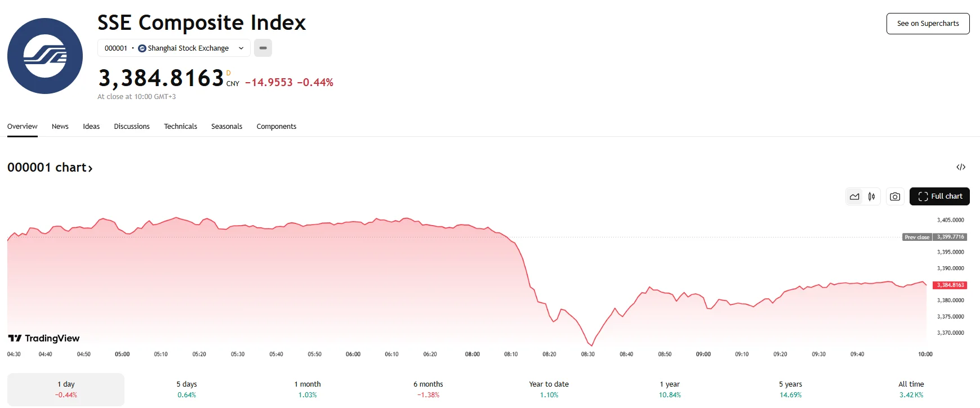
Task: Click the current price label 3,384.8163 on axis
Action: coord(950,285)
